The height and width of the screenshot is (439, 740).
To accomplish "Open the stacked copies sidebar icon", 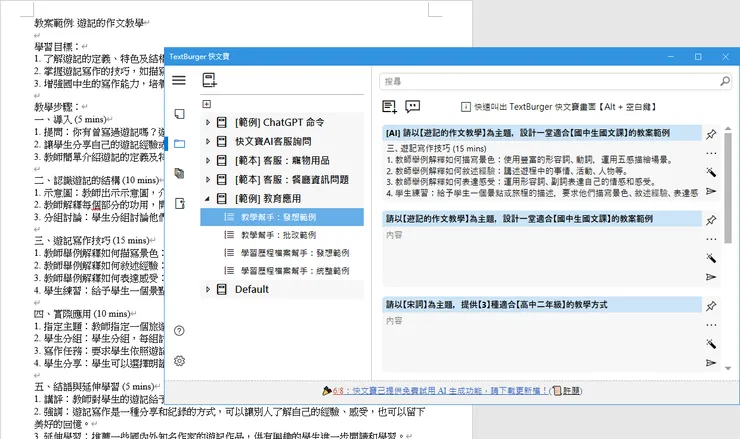I will coord(179,173).
